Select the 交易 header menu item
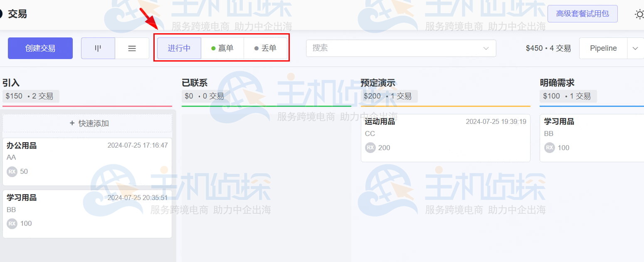 coord(17,13)
